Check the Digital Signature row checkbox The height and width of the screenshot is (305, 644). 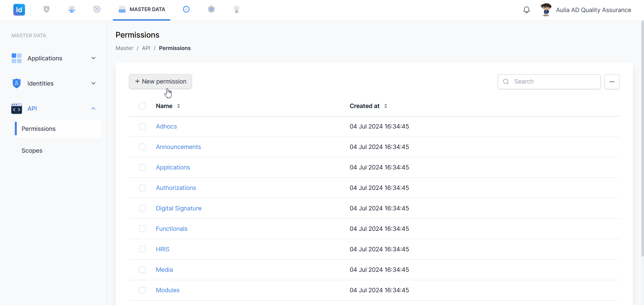tap(142, 208)
